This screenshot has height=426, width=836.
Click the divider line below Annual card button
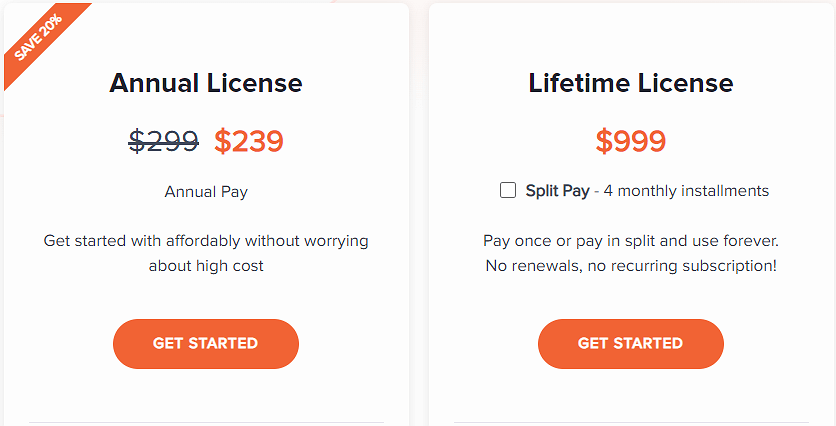click(206, 422)
